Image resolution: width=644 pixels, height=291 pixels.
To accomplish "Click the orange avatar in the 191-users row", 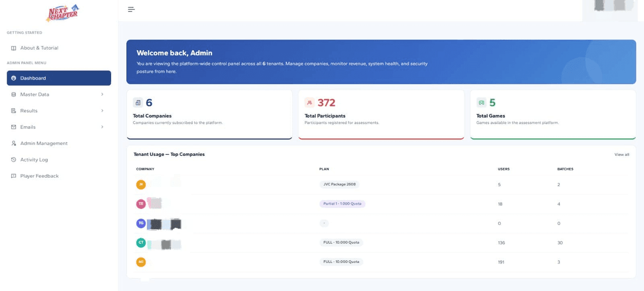I will coord(141,262).
